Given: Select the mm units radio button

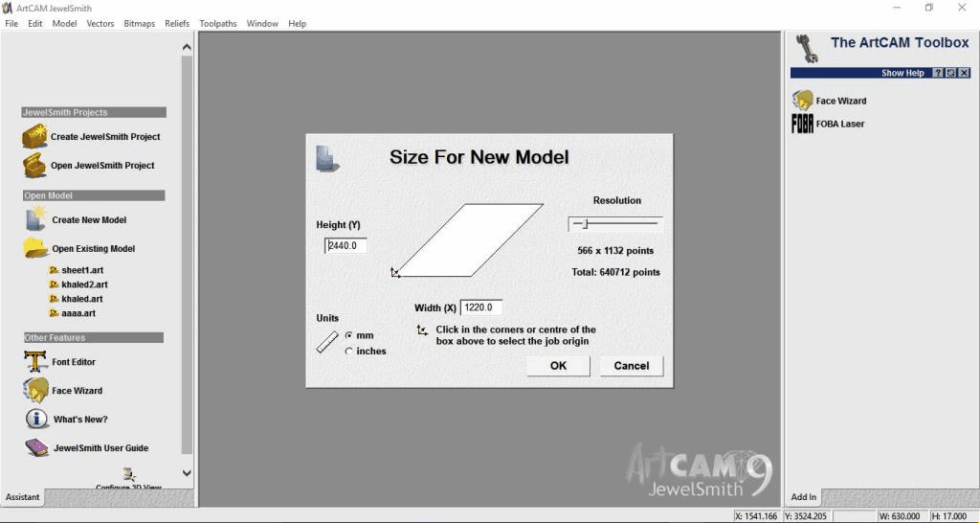Looking at the screenshot, I should click(x=348, y=335).
